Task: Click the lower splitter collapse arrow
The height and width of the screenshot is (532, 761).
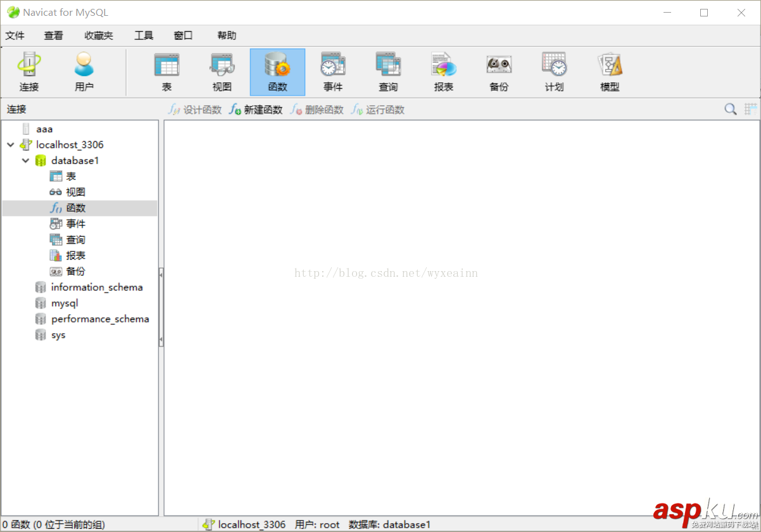Action: [161, 340]
